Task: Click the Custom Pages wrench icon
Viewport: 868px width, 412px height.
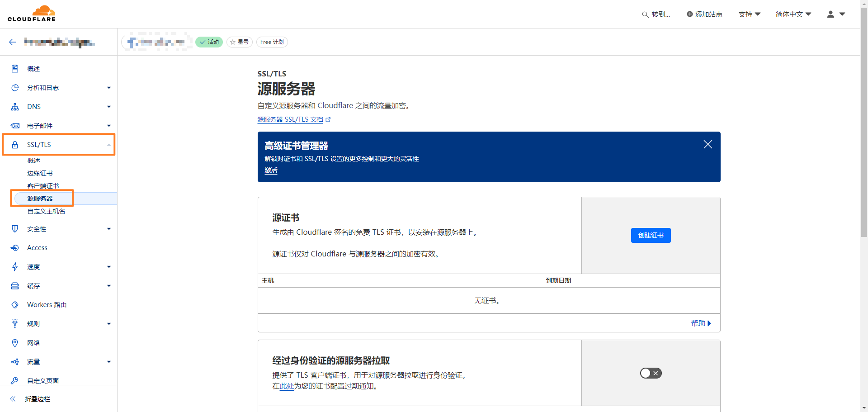Action: pyautogui.click(x=15, y=381)
